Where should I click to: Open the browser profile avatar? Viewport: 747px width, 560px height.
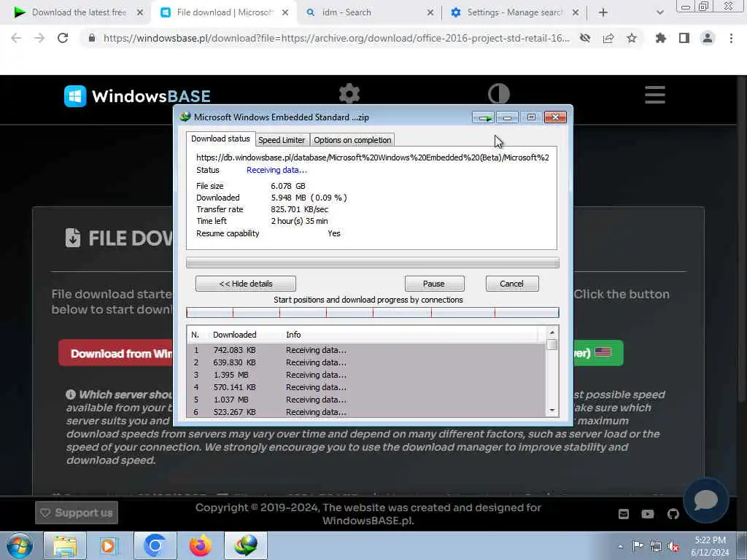coord(708,38)
